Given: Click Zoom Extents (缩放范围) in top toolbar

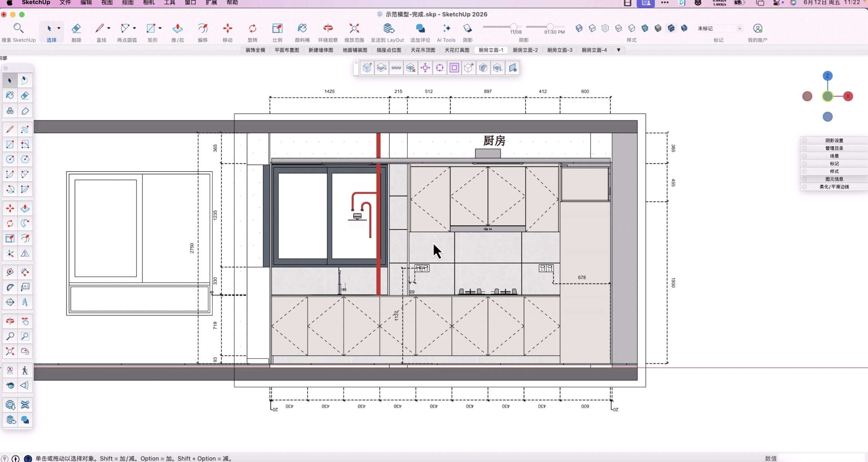Looking at the screenshot, I should click(354, 33).
